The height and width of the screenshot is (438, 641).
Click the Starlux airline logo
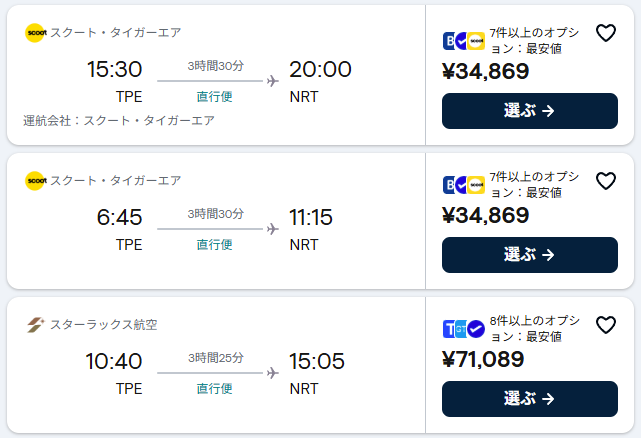coord(36,324)
